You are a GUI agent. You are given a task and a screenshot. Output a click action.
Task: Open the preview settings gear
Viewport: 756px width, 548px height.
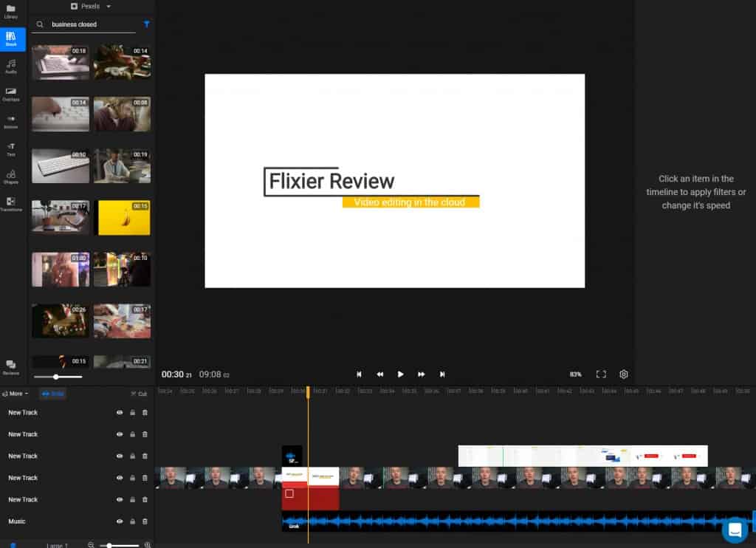(623, 374)
